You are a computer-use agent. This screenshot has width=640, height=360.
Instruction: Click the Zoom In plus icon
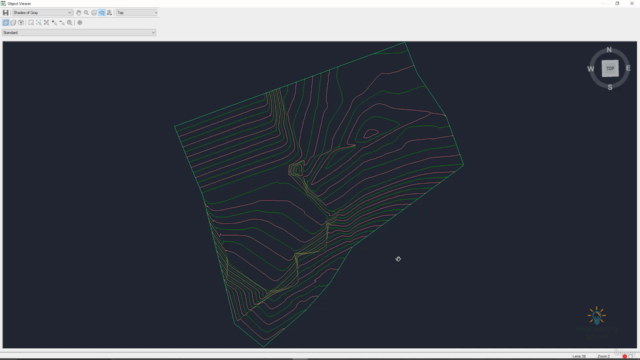point(54,23)
